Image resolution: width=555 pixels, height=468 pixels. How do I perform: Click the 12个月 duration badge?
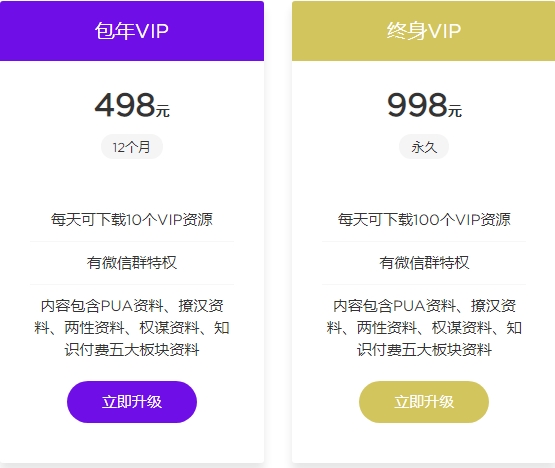pyautogui.click(x=132, y=147)
